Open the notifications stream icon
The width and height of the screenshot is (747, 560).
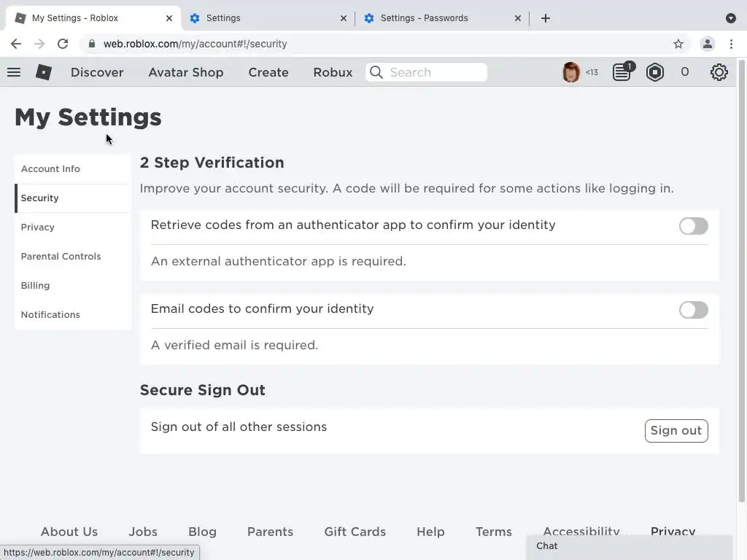click(622, 72)
